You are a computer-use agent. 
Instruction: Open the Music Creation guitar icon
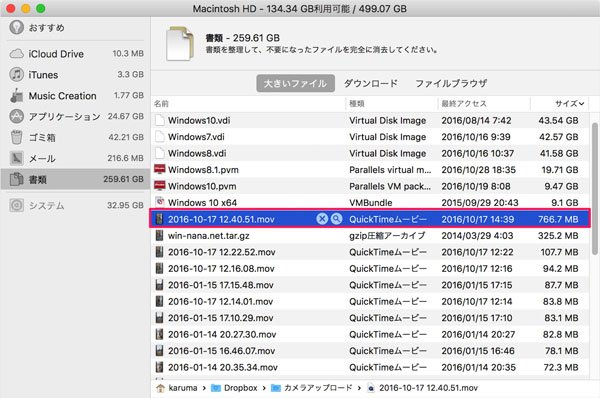(x=16, y=95)
